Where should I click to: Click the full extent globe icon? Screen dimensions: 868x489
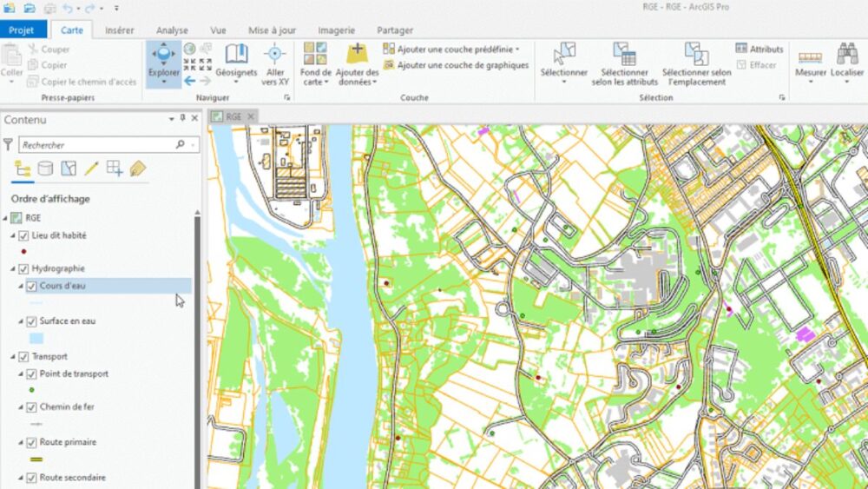click(189, 49)
